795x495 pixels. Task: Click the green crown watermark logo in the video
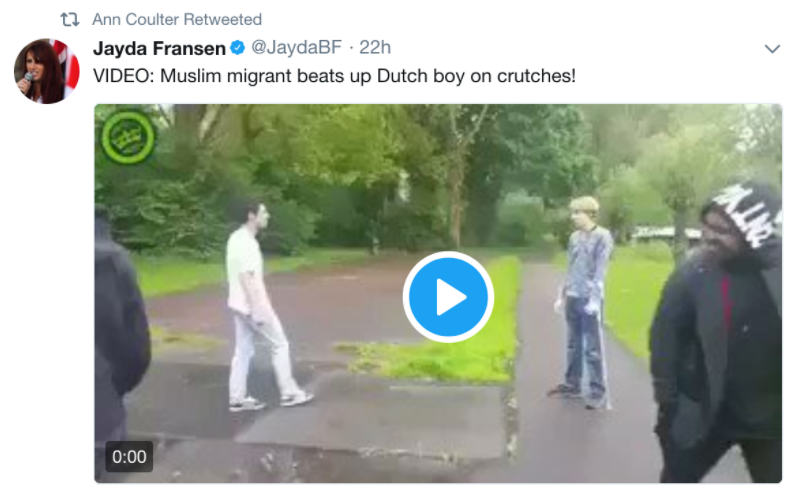coord(128,137)
